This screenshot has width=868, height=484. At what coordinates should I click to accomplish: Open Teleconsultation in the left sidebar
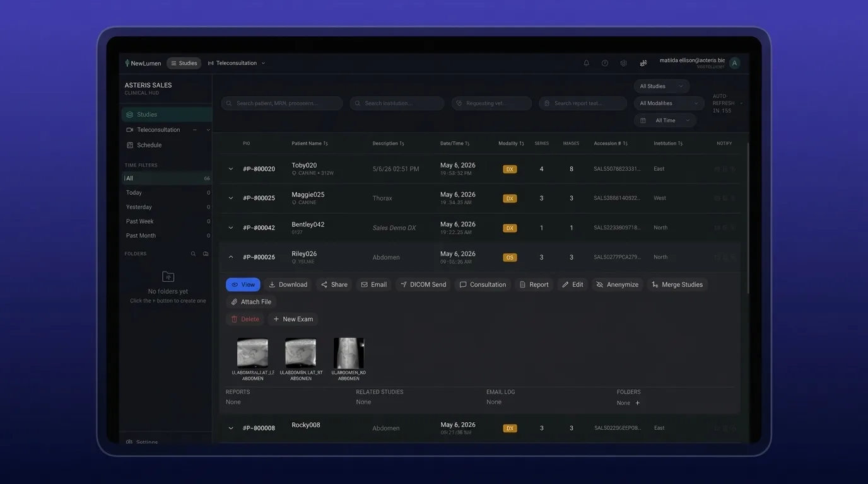[167, 130]
